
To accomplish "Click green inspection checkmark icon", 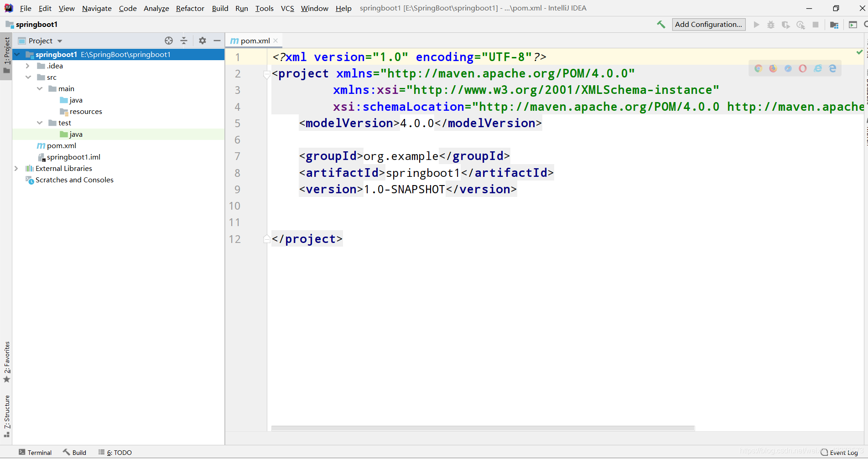I will [x=860, y=52].
